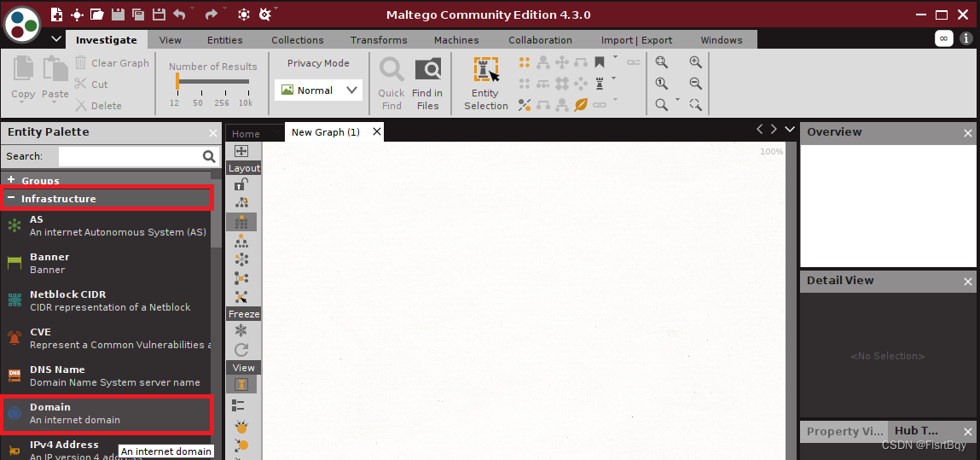The width and height of the screenshot is (980, 460).
Task: Click the dashed Zoom Selection magnifier
Action: (x=695, y=104)
